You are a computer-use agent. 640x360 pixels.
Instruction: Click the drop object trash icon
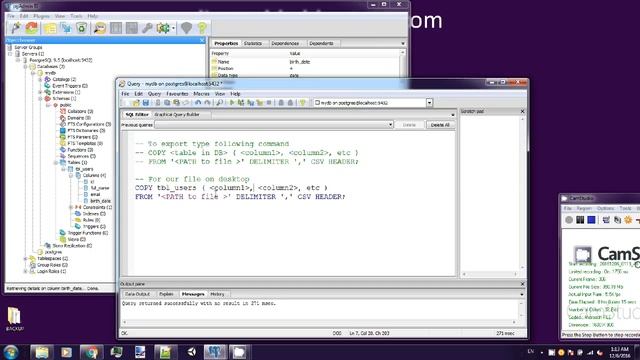pos(82,28)
